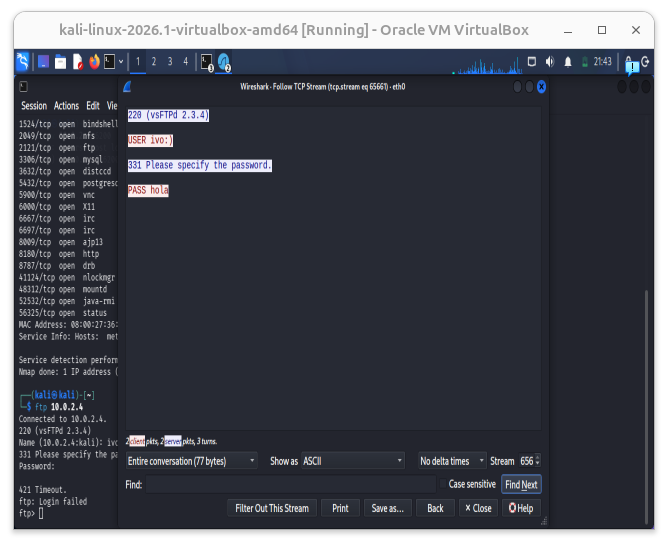Close the Follow TCP Stream dialog via blue X

[x=541, y=87]
